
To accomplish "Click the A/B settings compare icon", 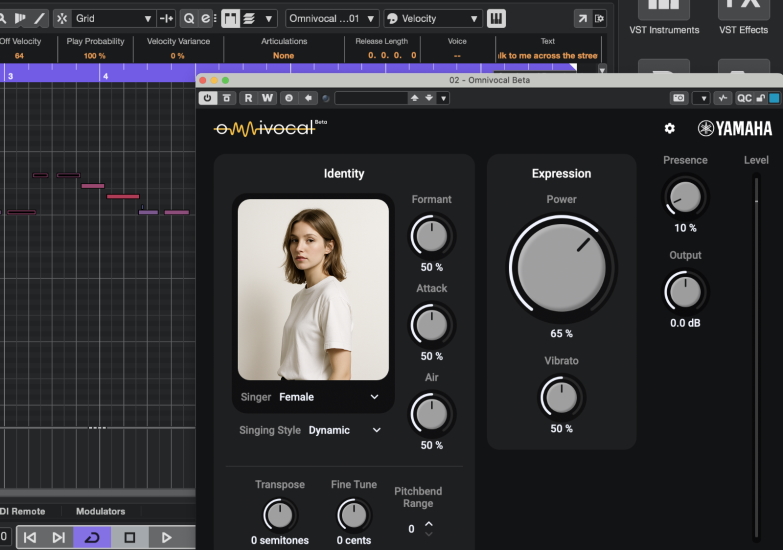I will pos(289,98).
